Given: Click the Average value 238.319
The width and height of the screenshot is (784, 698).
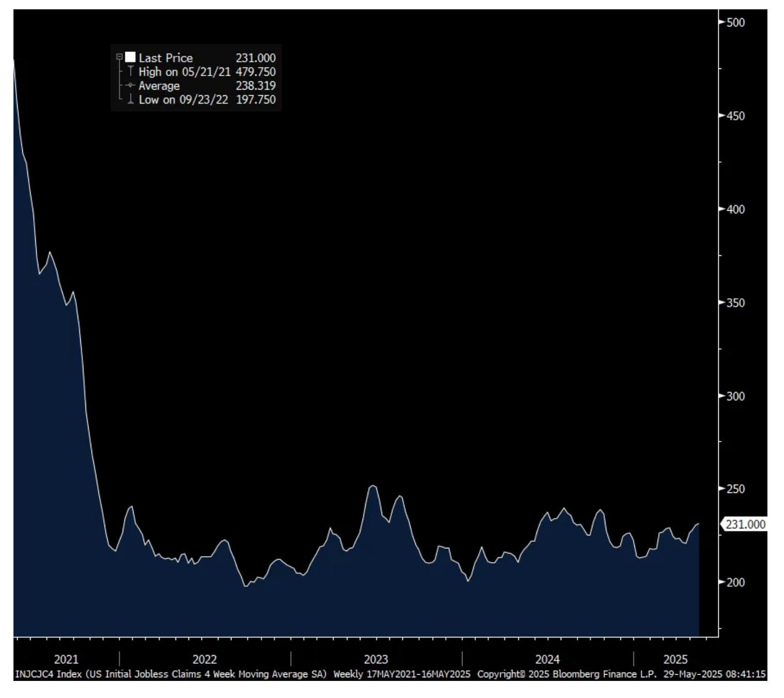Looking at the screenshot, I should (x=256, y=86).
